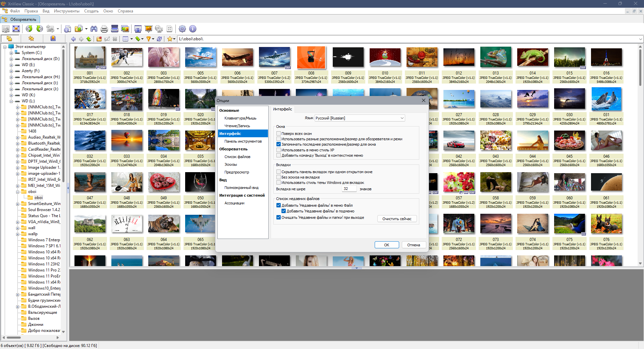The image size is (644, 349).
Task: Click the print icon in toolbar
Action: click(x=104, y=29)
